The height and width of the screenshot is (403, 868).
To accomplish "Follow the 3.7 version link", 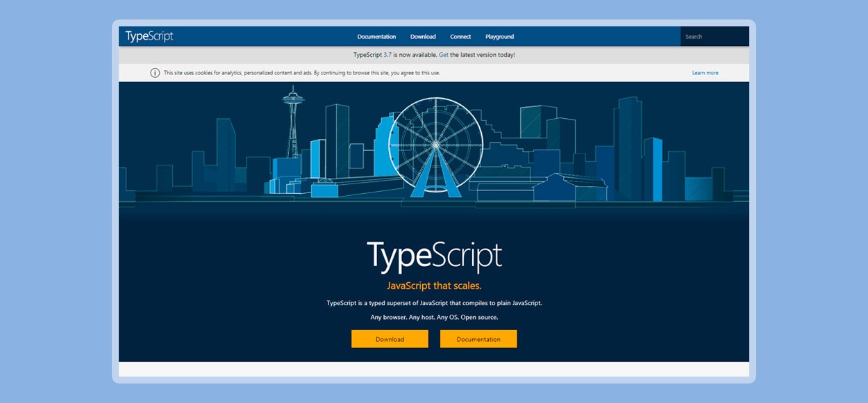I will (x=387, y=55).
